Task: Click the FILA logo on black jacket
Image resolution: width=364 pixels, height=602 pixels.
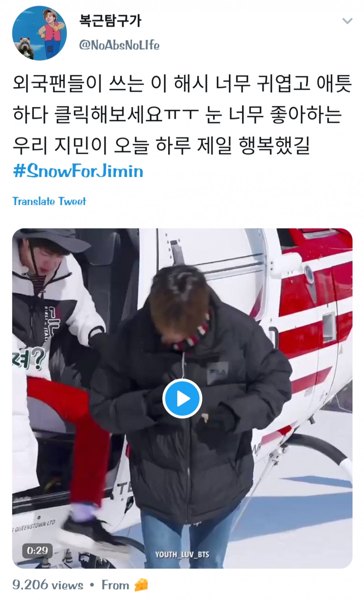Action: (218, 373)
